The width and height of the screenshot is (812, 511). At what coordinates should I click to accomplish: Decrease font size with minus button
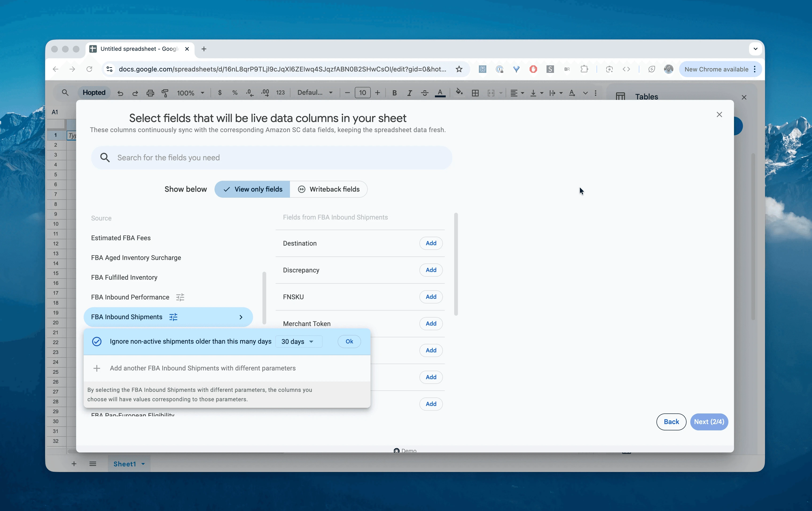click(347, 93)
